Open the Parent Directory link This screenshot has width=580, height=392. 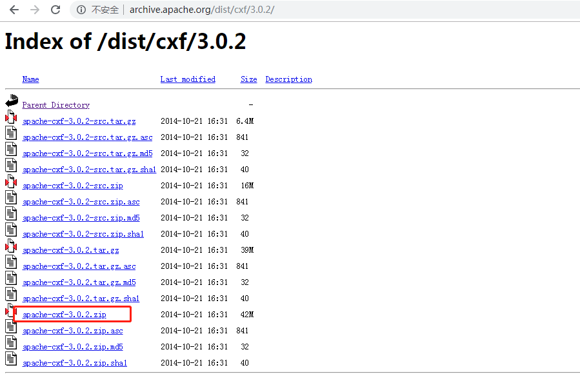coord(55,104)
